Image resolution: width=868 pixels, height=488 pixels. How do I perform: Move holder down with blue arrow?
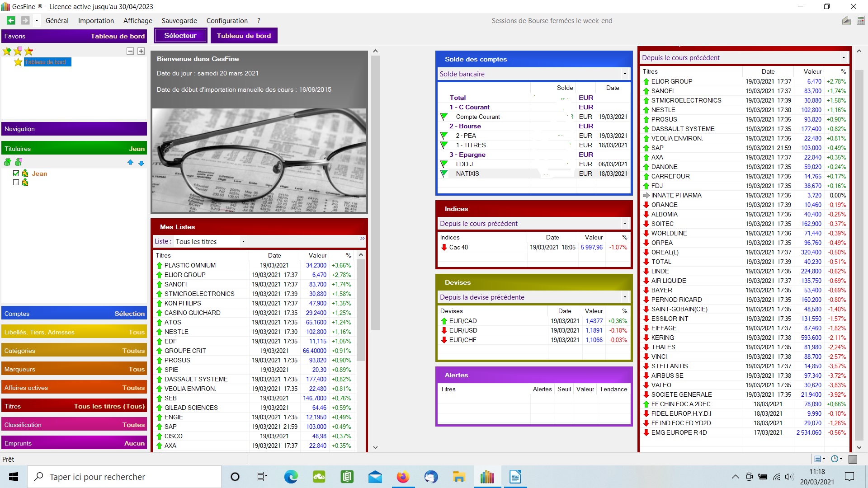pos(141,163)
